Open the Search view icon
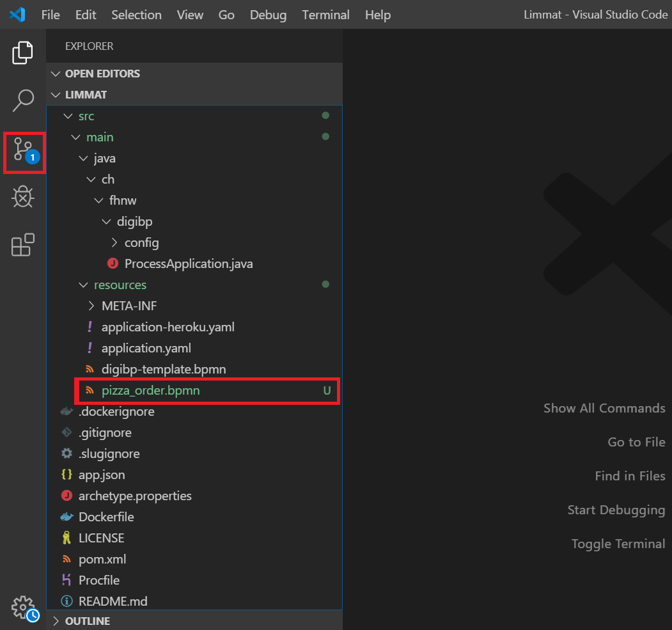 pos(23,100)
